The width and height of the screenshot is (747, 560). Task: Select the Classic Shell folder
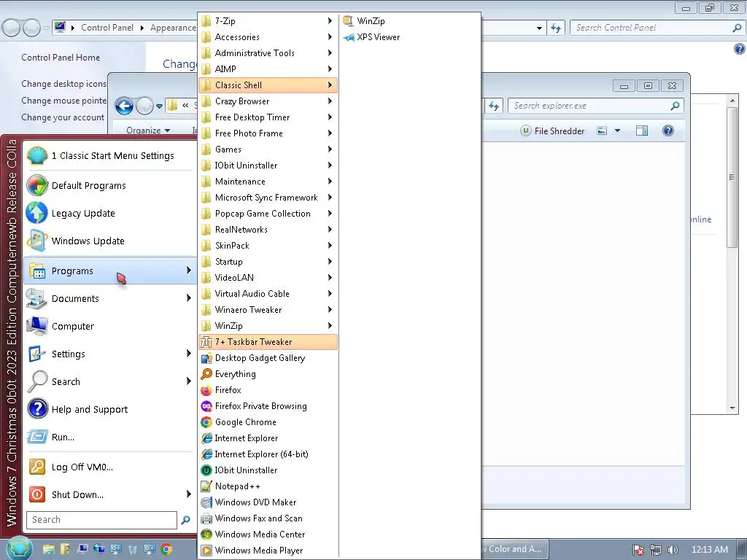[268, 85]
